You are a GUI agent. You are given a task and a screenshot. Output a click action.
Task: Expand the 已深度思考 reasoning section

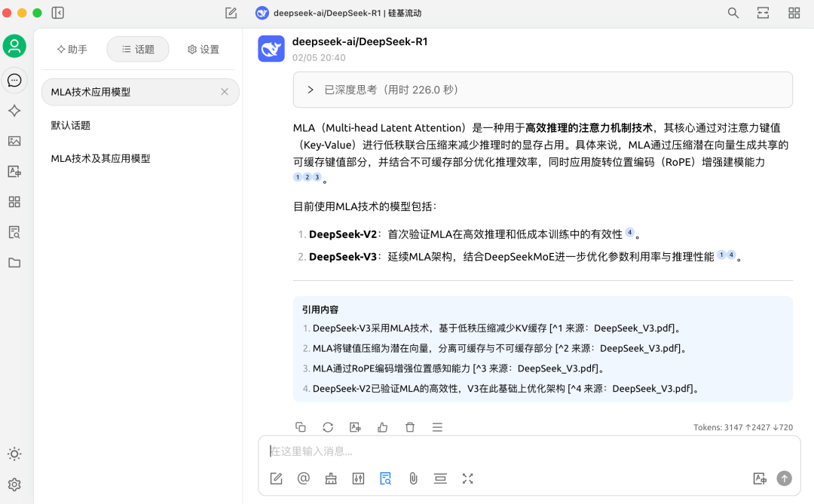coord(543,90)
